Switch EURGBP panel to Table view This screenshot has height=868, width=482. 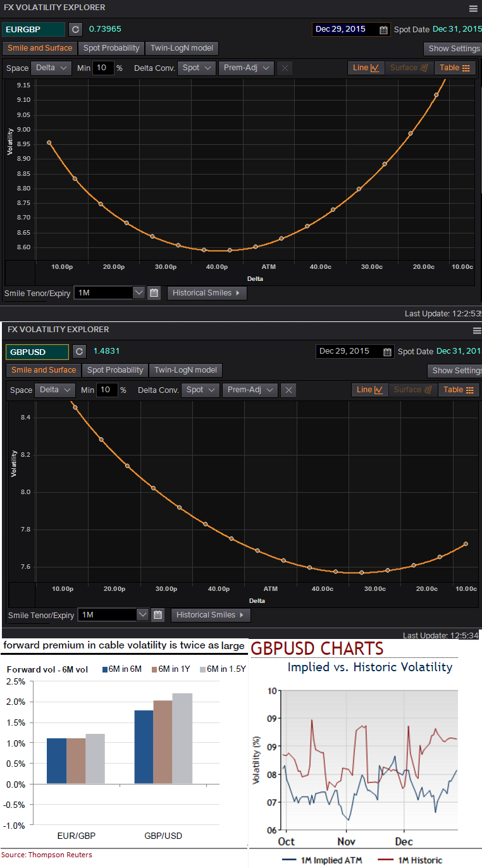pos(455,68)
